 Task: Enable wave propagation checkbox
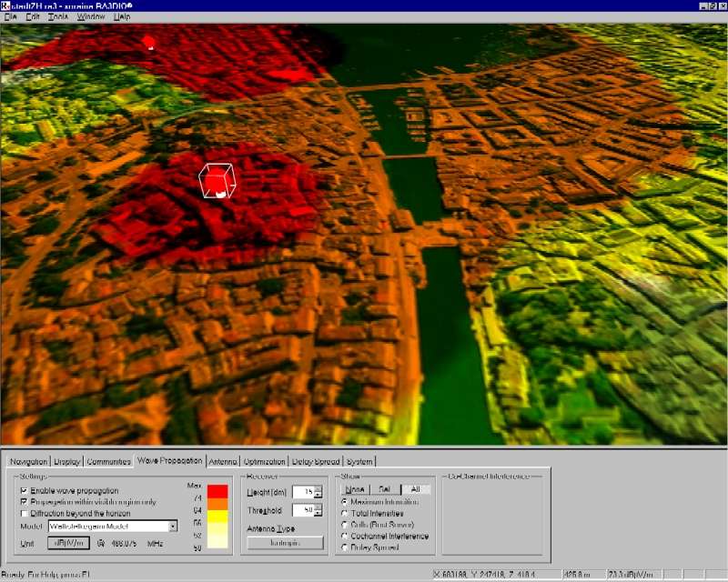click(24, 490)
